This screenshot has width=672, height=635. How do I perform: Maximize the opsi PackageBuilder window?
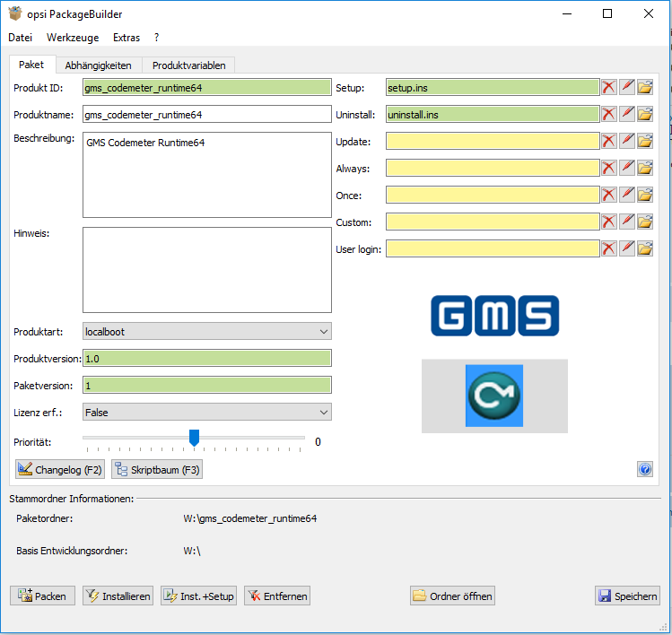607,13
